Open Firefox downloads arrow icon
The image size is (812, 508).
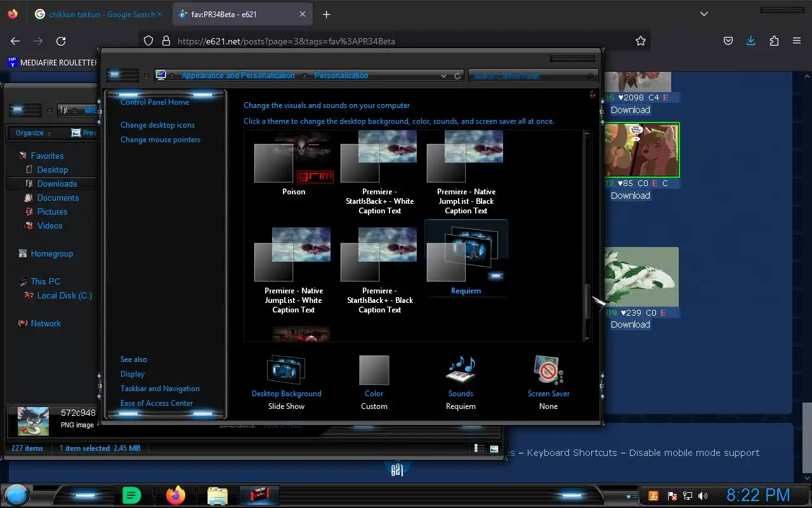coord(750,41)
